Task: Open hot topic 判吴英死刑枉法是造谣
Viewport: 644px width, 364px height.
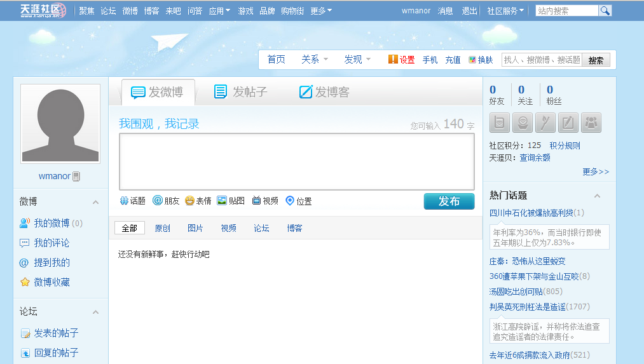Action: [528, 307]
